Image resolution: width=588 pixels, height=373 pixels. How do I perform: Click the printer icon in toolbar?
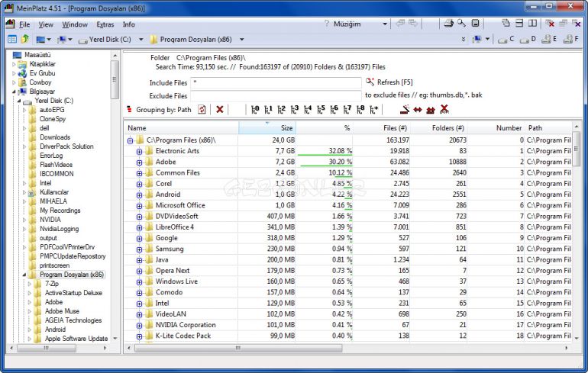(448, 24)
